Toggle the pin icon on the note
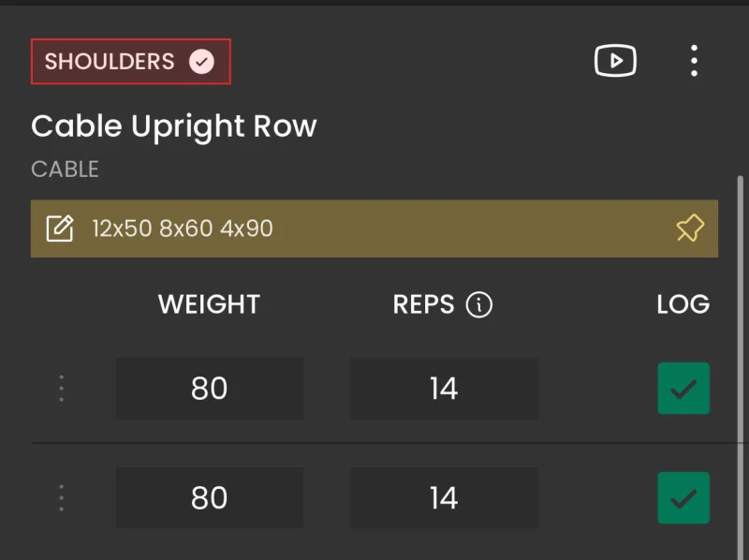The width and height of the screenshot is (749, 560). tap(690, 228)
